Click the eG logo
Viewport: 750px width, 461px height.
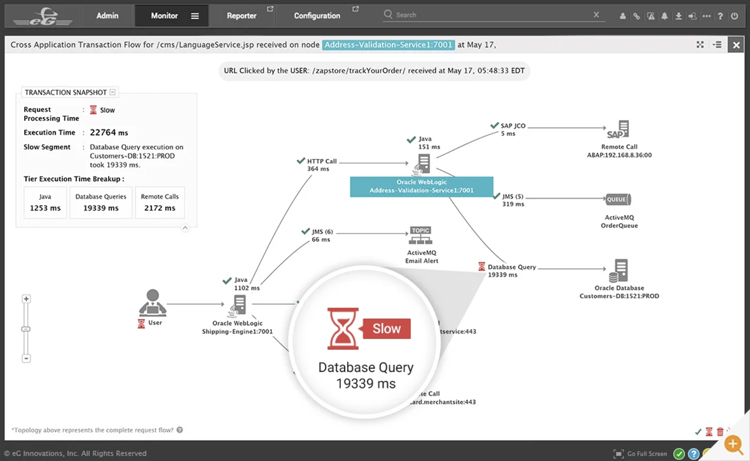click(43, 16)
